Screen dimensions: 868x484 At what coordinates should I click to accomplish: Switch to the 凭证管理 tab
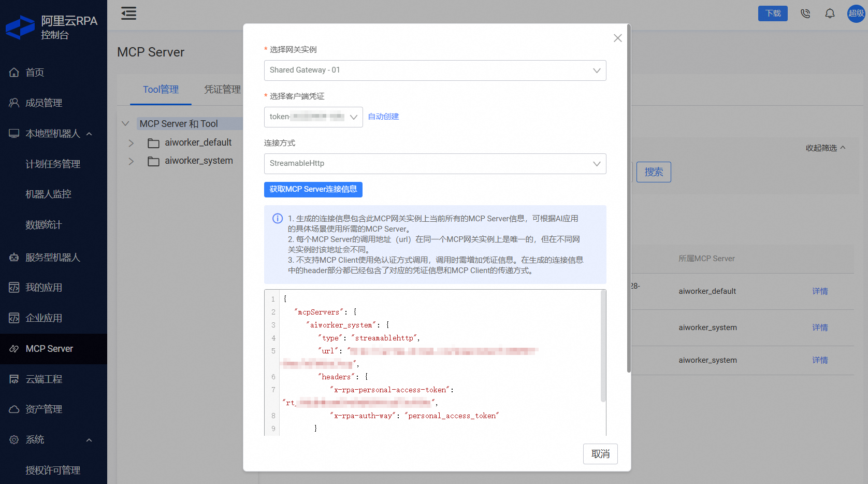click(222, 90)
